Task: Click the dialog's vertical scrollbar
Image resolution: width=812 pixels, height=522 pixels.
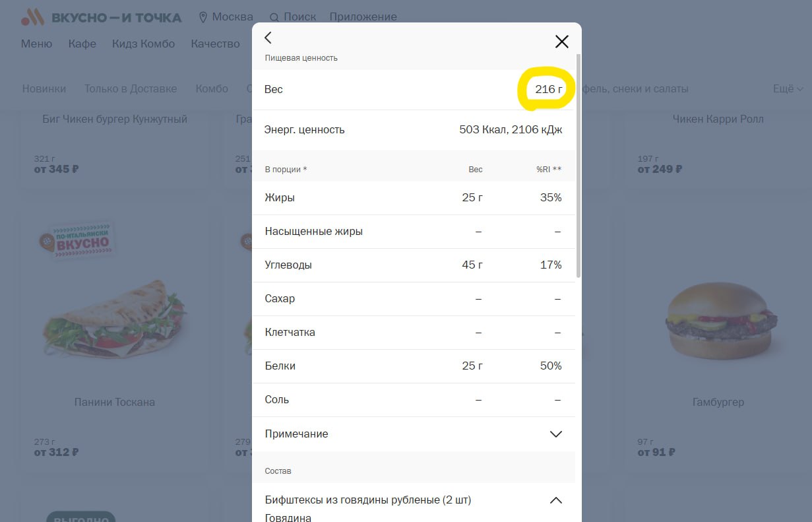Action: coord(578,165)
